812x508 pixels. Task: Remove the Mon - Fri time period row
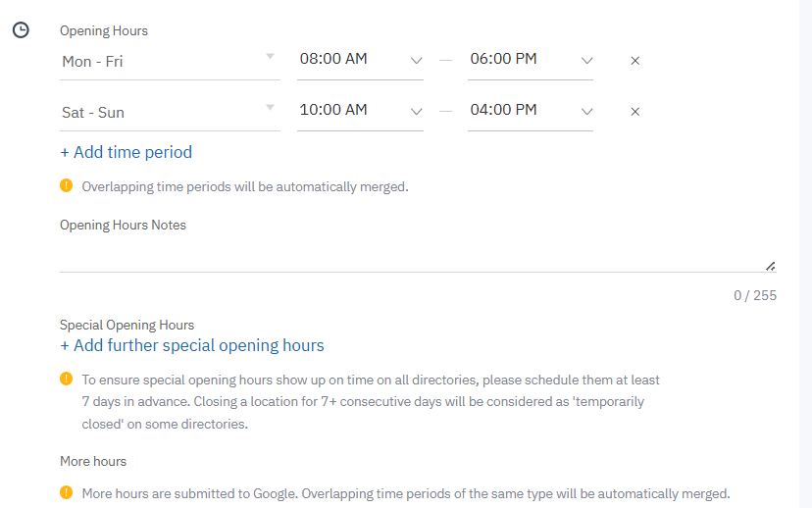click(x=634, y=61)
